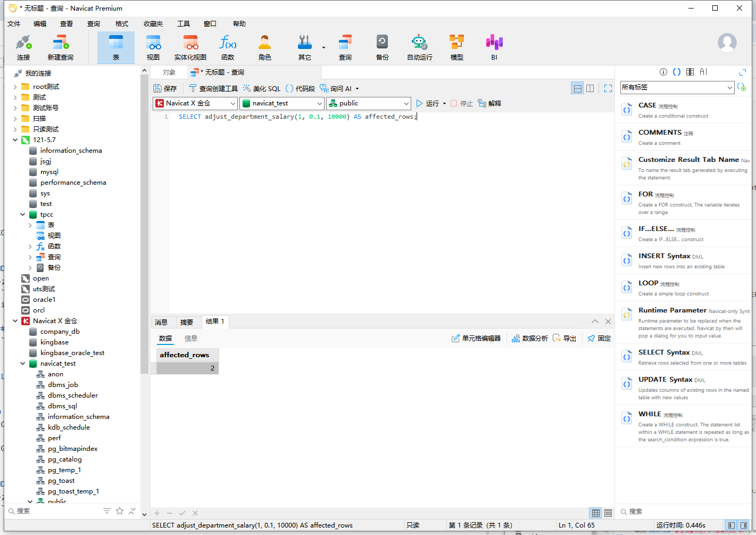Viewport: 756px width, 535px height.
Task: Switch to the 信息 info sub-tab
Action: [x=191, y=338]
